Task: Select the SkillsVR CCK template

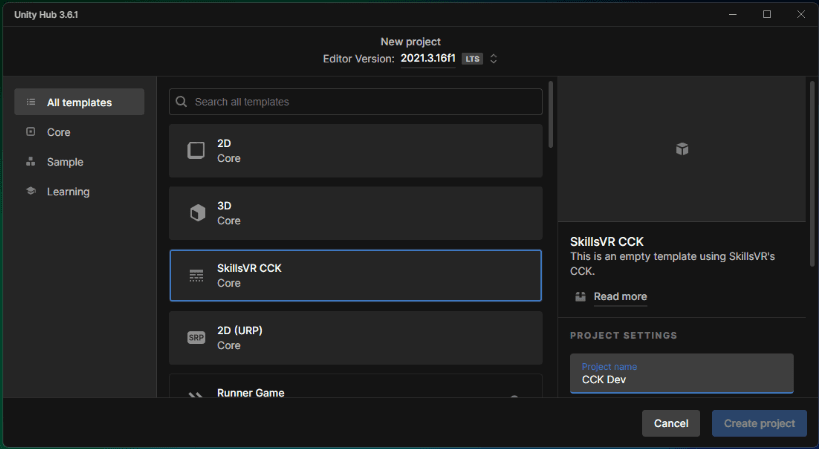Action: coord(356,275)
